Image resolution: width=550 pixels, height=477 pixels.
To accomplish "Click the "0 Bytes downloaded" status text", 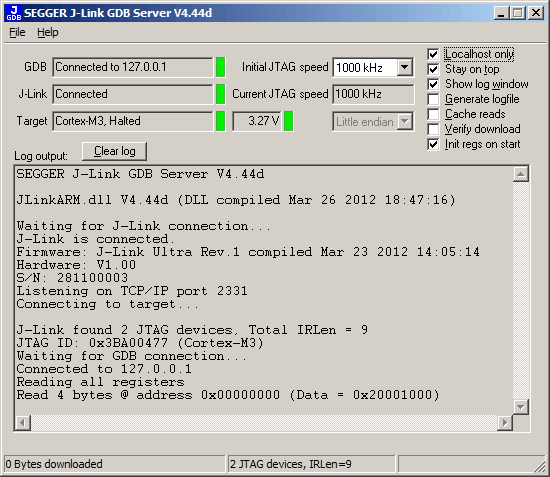I will pos(54,464).
